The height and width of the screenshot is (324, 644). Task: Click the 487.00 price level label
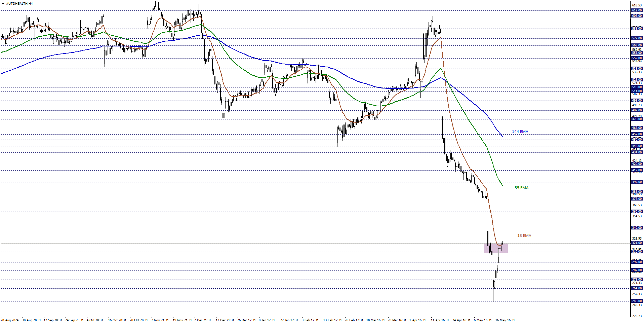point(637,110)
